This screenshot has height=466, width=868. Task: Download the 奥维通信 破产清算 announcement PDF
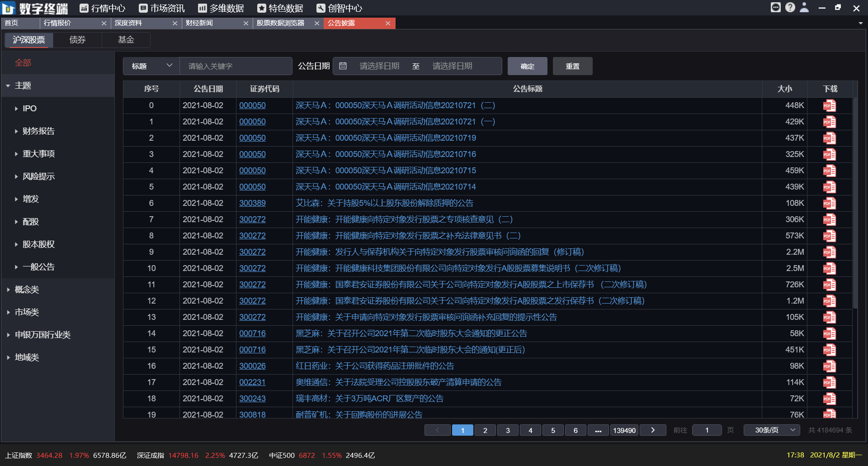829,382
